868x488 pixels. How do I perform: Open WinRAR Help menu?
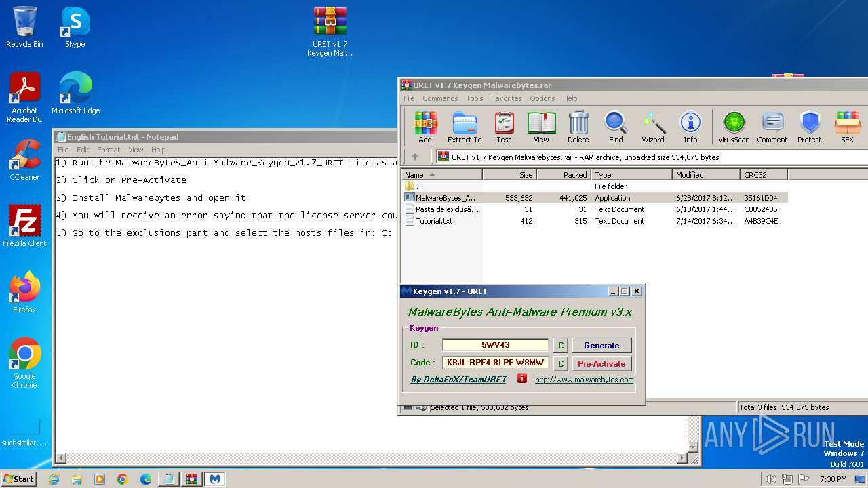pos(570,98)
